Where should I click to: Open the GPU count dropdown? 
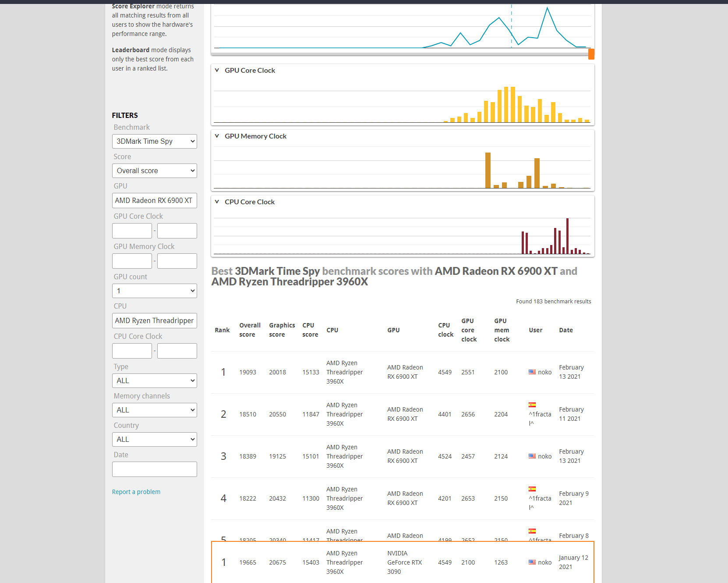[154, 291]
